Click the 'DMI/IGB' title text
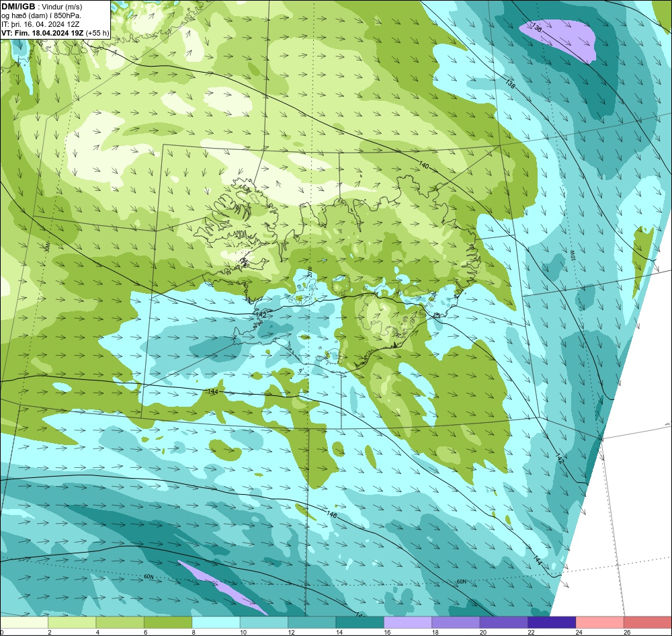 pos(18,7)
